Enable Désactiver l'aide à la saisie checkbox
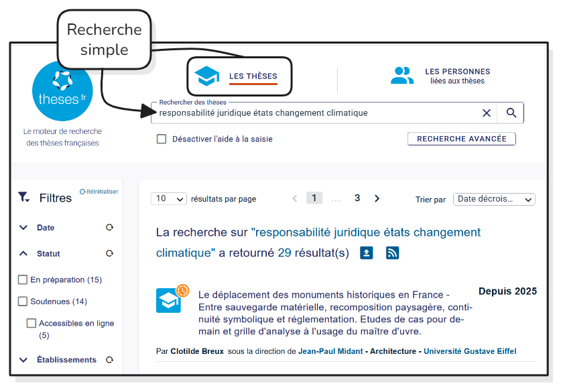This screenshot has height=392, width=563. point(162,139)
